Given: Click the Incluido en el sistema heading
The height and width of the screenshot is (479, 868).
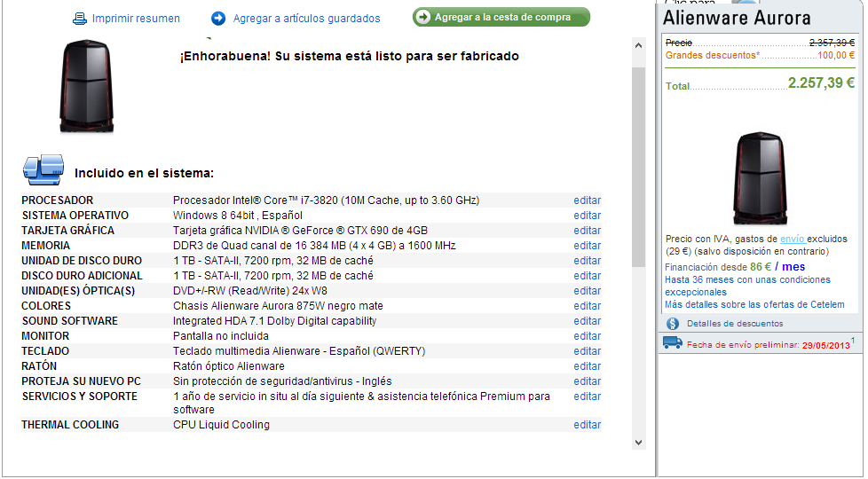Looking at the screenshot, I should coord(144,173).
